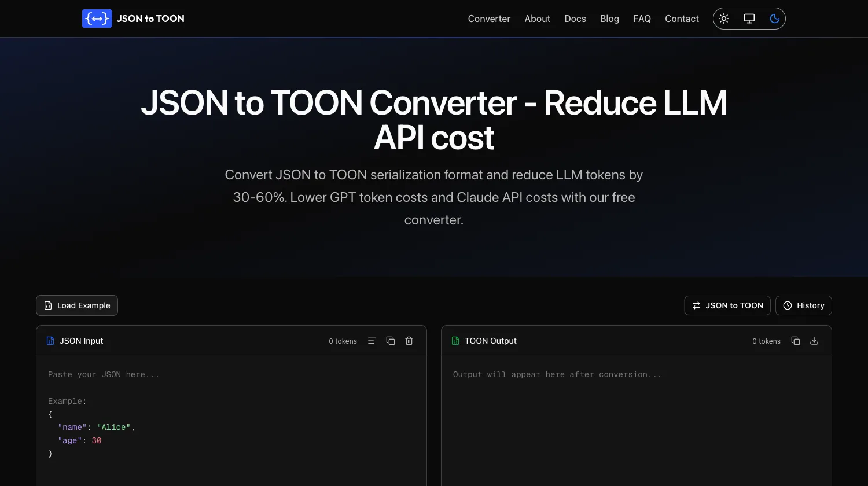Viewport: 868px width, 486px height.
Task: Clear JSON input with trash icon
Action: click(x=409, y=341)
